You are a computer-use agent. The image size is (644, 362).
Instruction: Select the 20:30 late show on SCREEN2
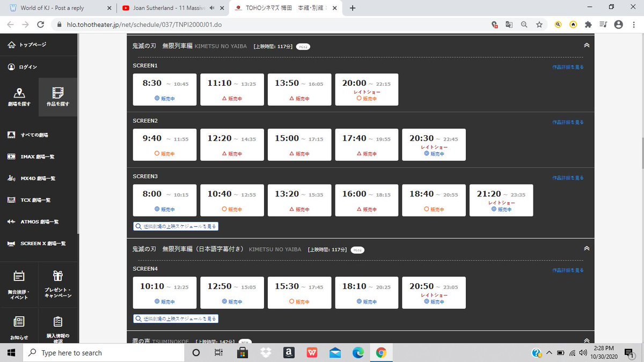434,145
